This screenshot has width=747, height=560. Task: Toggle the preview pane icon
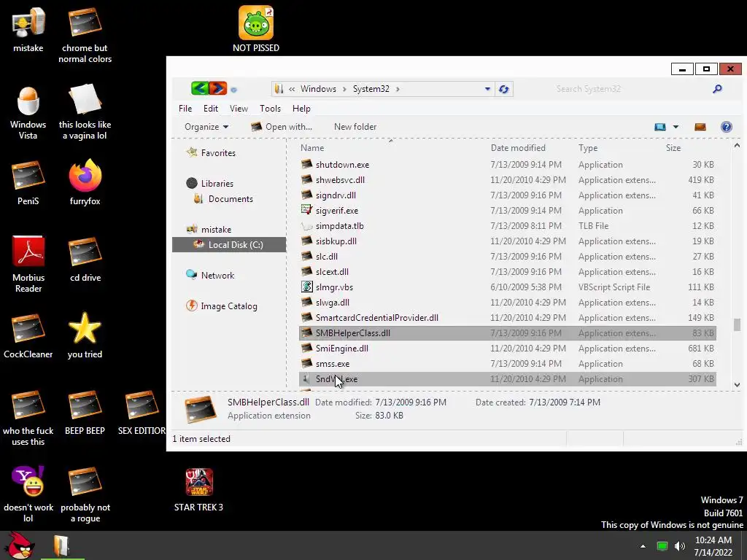click(x=700, y=127)
